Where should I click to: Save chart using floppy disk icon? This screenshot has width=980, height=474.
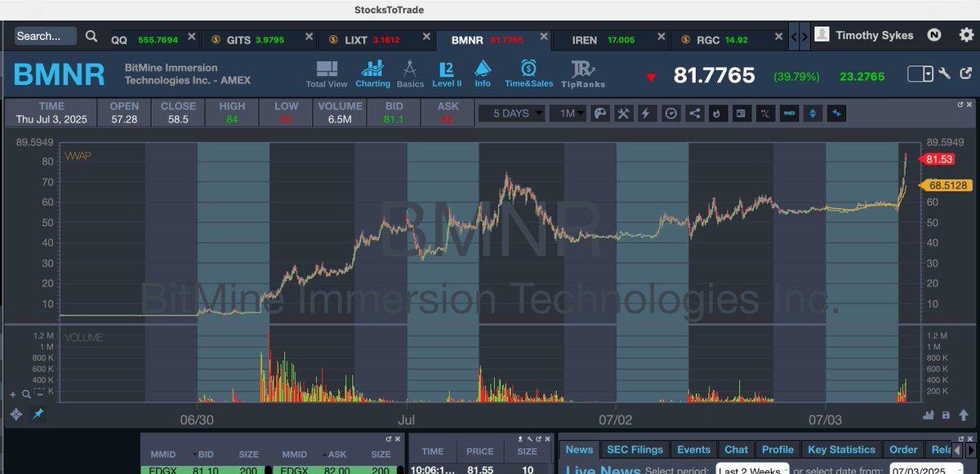pos(946,415)
